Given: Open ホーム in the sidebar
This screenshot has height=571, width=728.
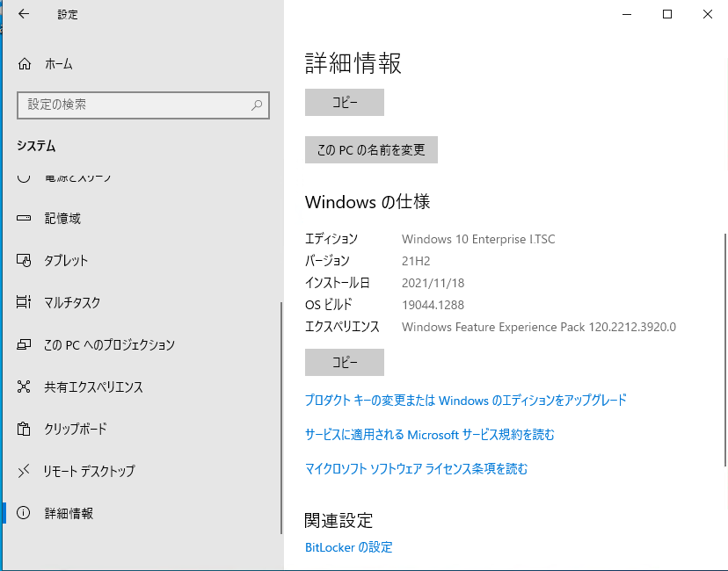Looking at the screenshot, I should point(59,64).
